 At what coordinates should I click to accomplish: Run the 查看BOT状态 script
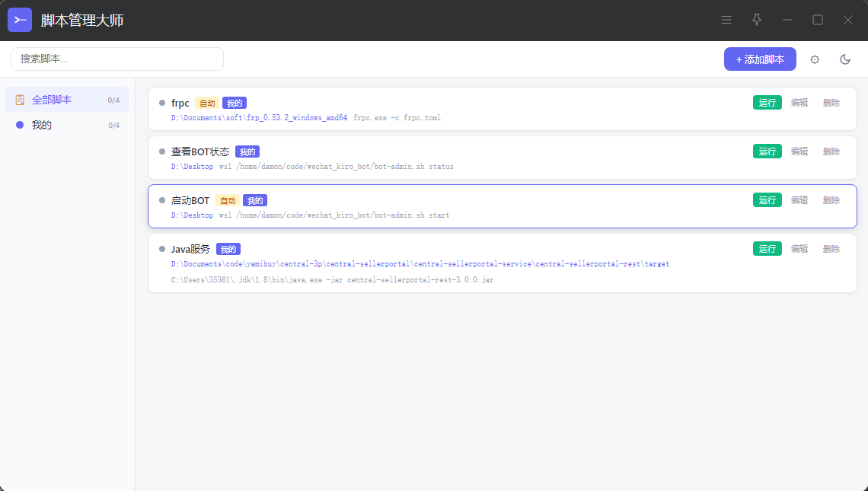(x=767, y=151)
